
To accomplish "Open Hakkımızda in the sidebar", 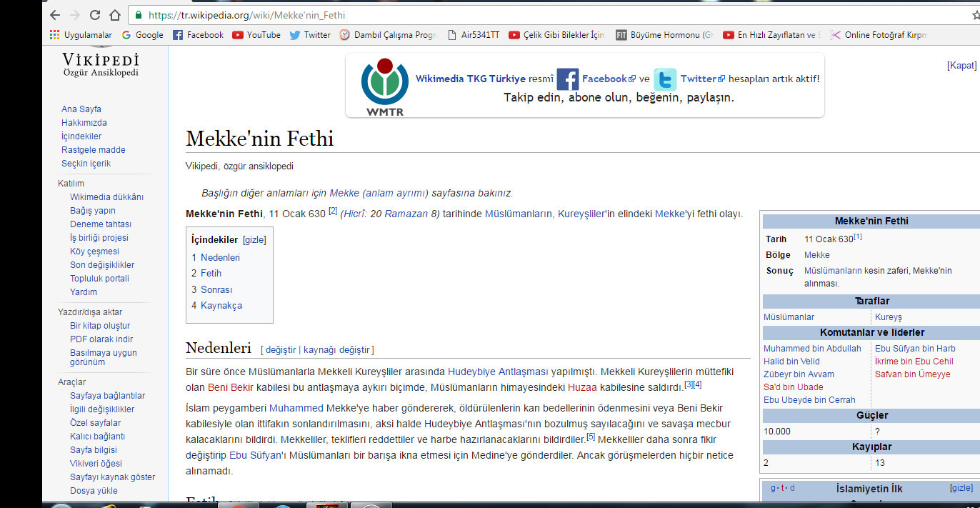I will pyautogui.click(x=84, y=123).
